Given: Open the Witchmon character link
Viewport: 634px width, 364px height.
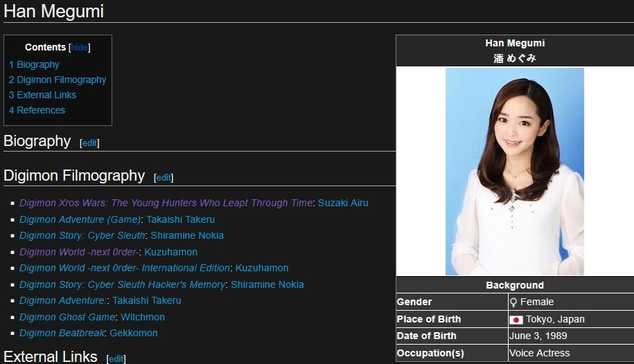Looking at the screenshot, I should point(142,317).
